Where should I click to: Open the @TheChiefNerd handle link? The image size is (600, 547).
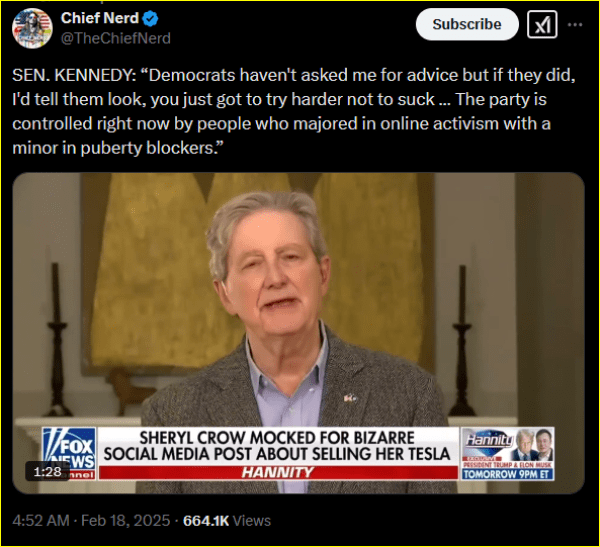116,38
